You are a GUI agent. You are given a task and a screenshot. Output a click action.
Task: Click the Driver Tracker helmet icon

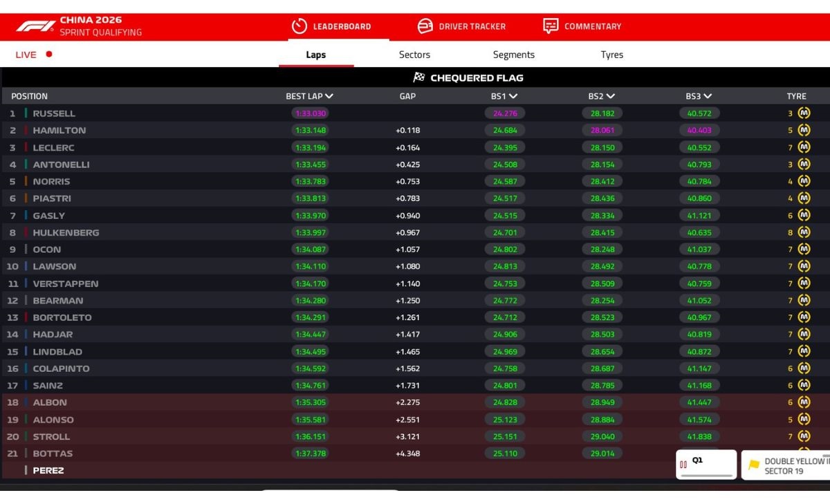(425, 26)
